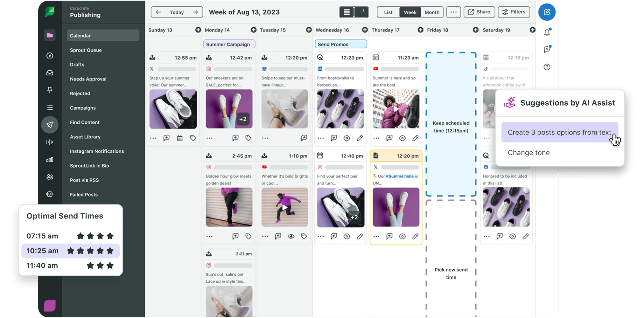Open the ellipsis menu next to Week view
The width and height of the screenshot is (644, 318).
454,12
